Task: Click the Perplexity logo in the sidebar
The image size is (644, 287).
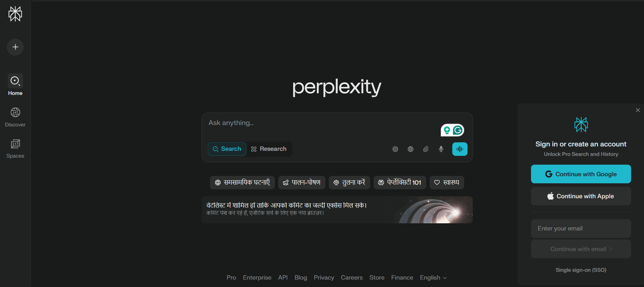Action: (x=15, y=14)
